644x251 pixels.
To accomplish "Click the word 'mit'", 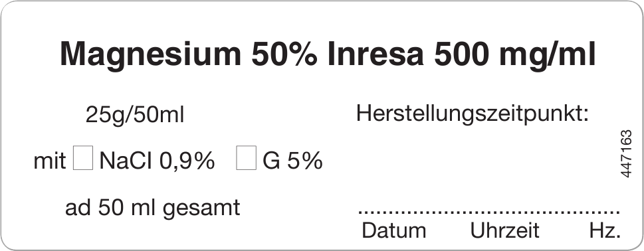I will pos(50,161).
